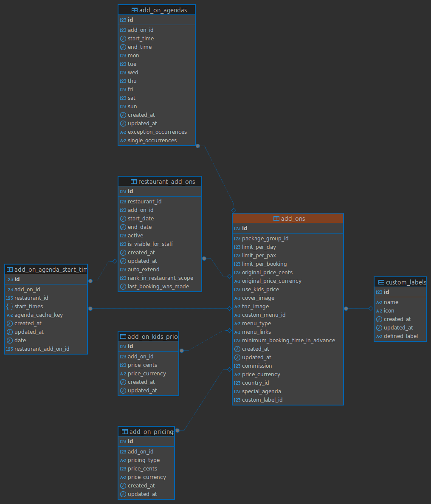Select last_booking_was_made column in restaurant_add_ons

point(158,287)
